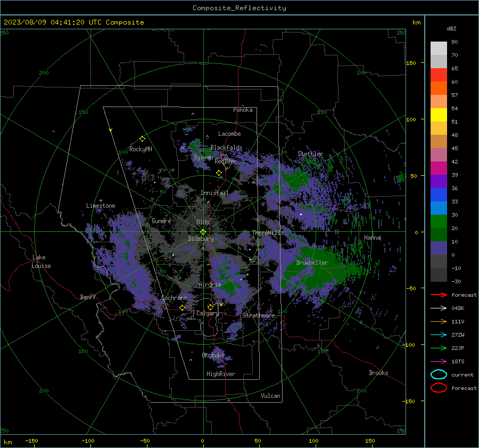Click the cyan 27ZW arrow icon
This screenshot has height=448, width=479.
pos(439,335)
